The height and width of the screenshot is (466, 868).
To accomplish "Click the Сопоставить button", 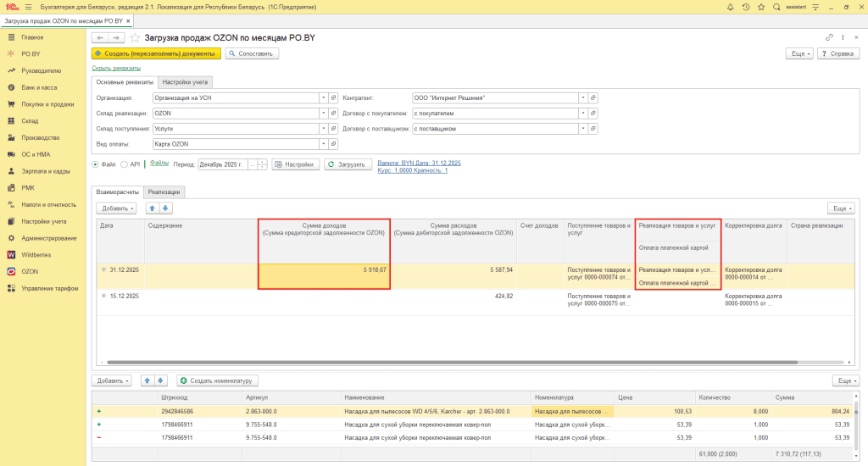I will (252, 53).
